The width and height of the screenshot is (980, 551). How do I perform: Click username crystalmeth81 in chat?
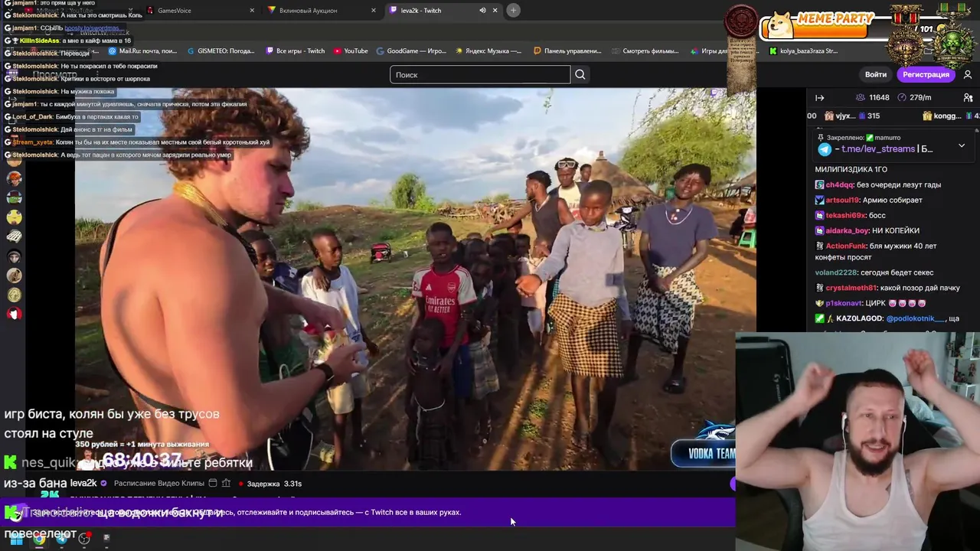click(851, 288)
